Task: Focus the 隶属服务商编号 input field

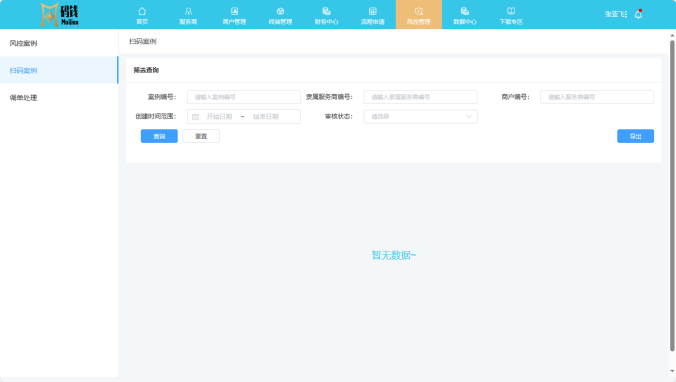Action: pos(420,97)
